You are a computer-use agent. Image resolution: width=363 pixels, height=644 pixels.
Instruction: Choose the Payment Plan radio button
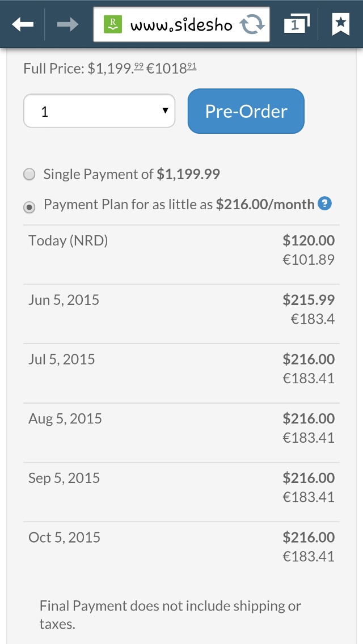coord(29,206)
